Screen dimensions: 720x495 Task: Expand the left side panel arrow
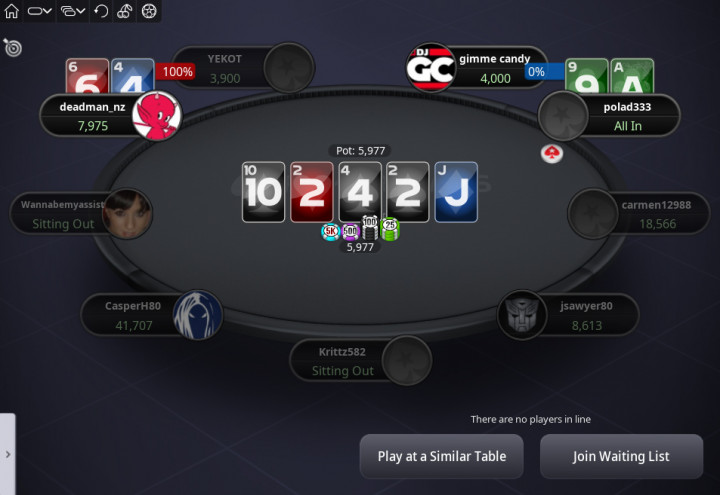point(8,454)
